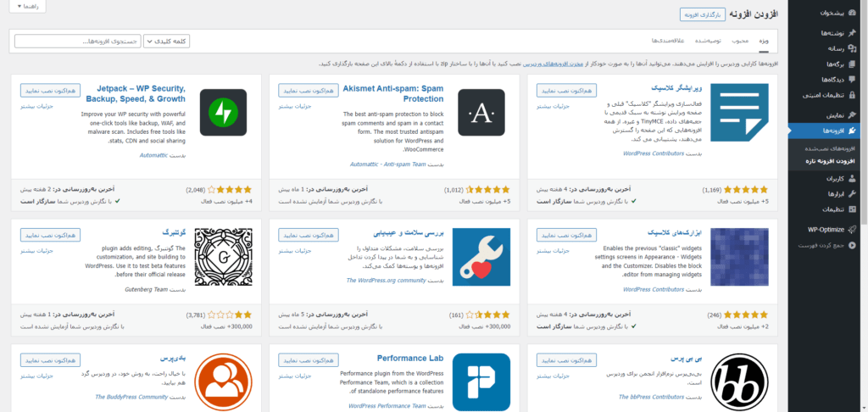Click the Performance Lab plugin logo
The height and width of the screenshot is (412, 868).
click(x=481, y=382)
